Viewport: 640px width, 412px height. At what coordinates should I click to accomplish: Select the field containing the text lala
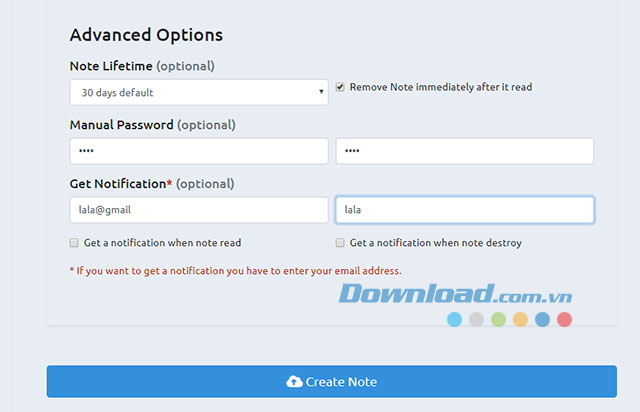464,210
